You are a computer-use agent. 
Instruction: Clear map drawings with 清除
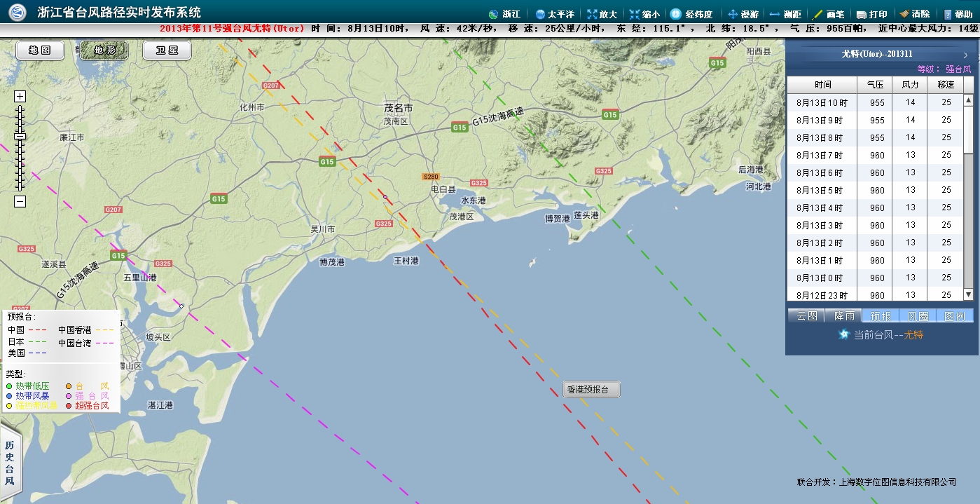(904, 14)
